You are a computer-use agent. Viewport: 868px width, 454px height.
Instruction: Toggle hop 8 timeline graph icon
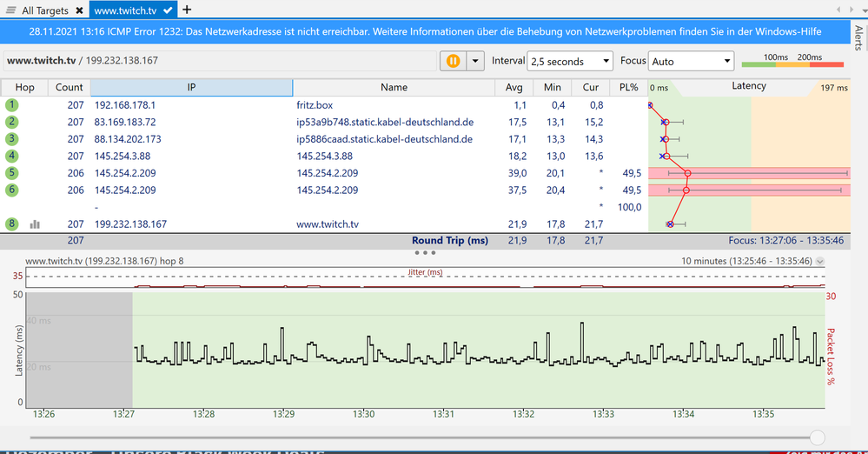pos(35,224)
